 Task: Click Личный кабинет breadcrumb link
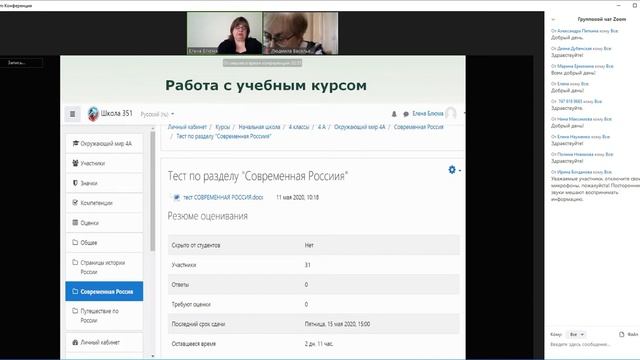(187, 127)
